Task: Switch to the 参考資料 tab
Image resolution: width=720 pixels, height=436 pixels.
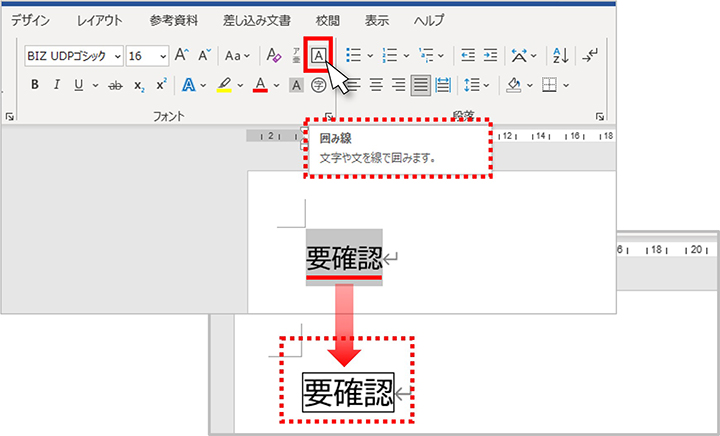Action: coord(174,19)
